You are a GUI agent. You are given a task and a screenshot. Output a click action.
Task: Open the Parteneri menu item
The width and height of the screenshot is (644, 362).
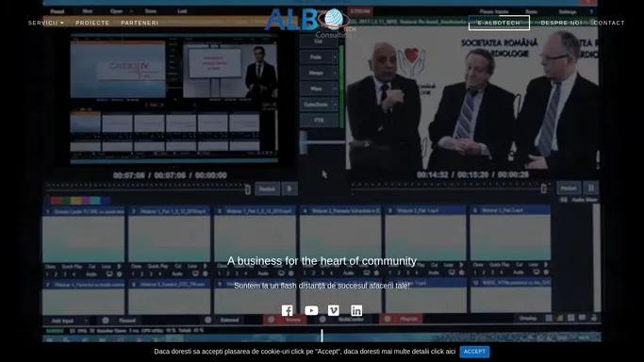(x=140, y=23)
